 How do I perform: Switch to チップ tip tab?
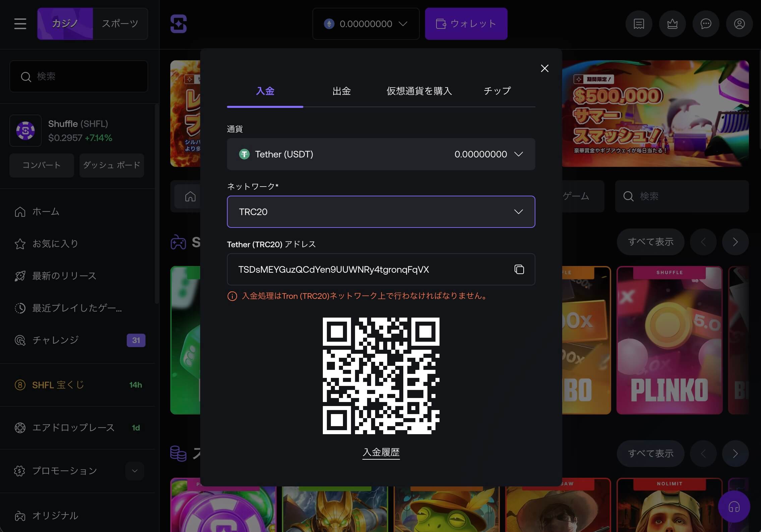(497, 91)
